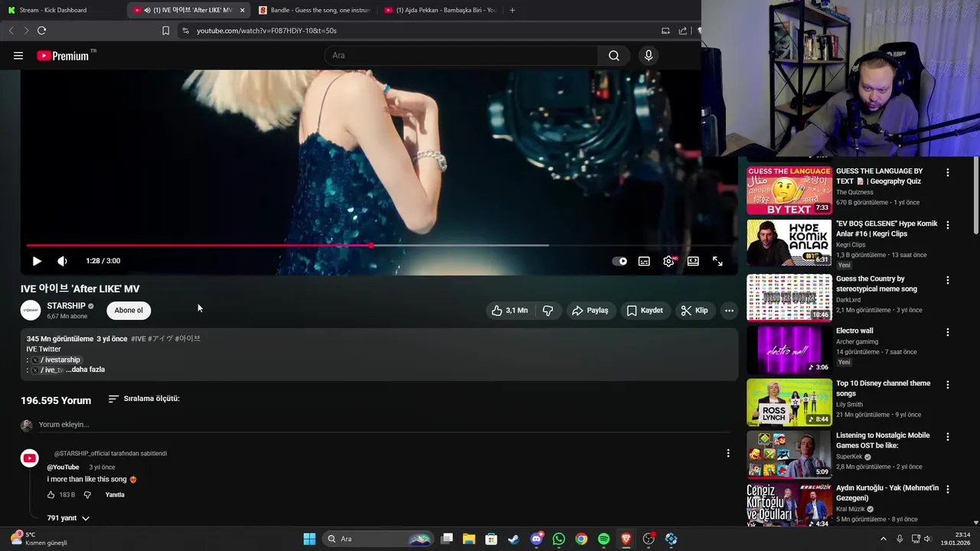Open Steam from the taskbar
This screenshot has height=551, width=980.
coord(514,539)
